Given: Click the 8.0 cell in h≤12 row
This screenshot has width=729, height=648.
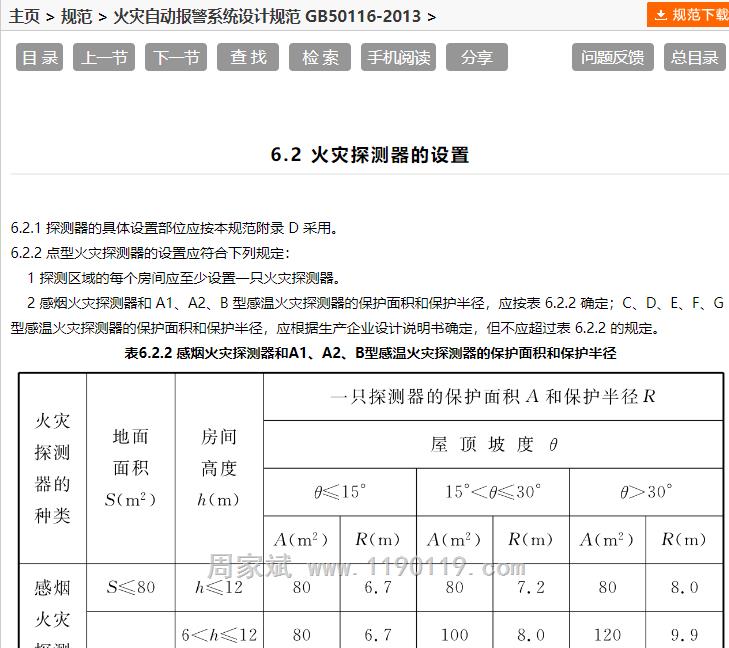Looking at the screenshot, I should click(684, 588).
